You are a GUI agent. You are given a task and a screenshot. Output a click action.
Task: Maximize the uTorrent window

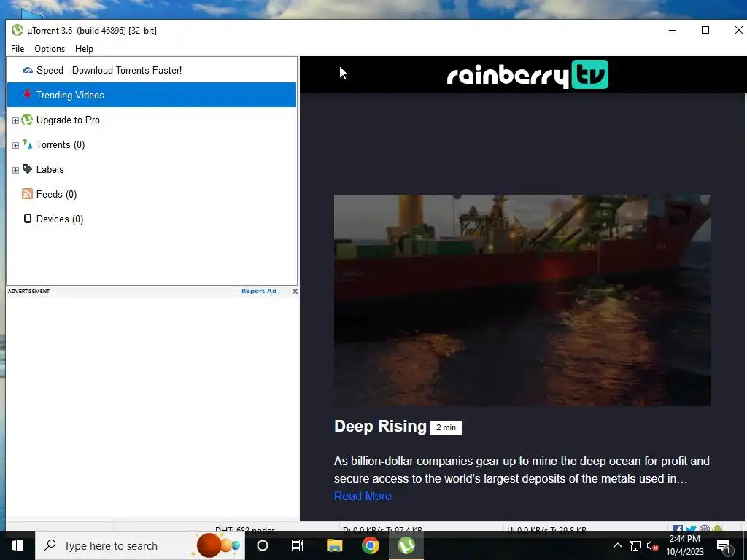coord(705,30)
